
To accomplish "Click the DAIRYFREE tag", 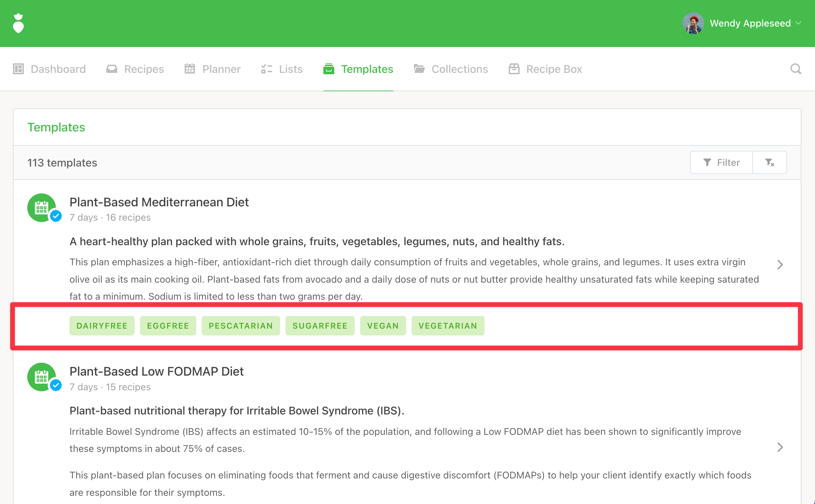I will pyautogui.click(x=102, y=326).
